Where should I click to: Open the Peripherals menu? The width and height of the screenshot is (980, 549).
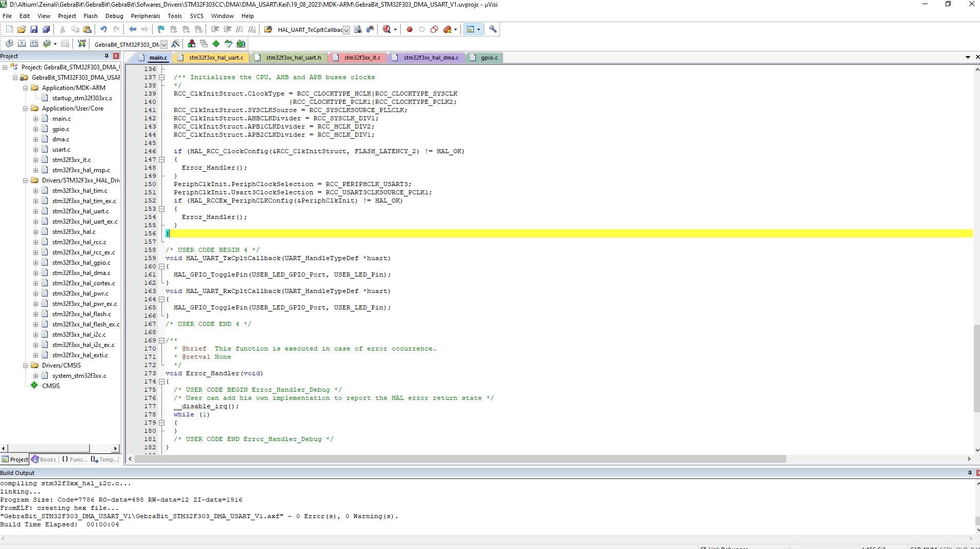click(x=145, y=16)
